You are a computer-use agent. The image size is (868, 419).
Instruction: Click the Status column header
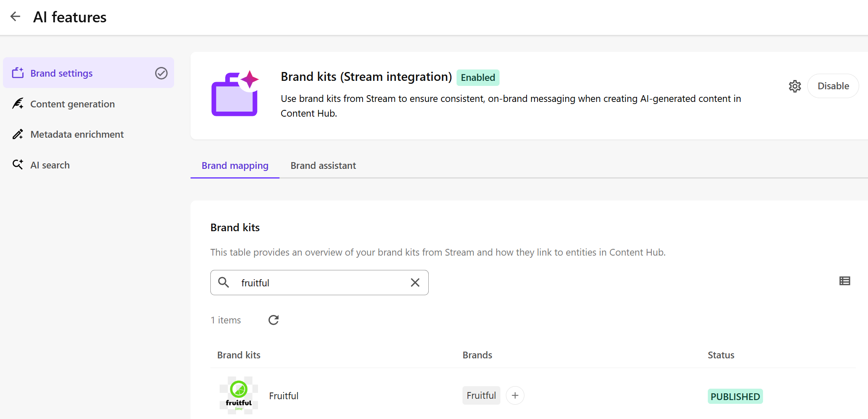coord(721,355)
